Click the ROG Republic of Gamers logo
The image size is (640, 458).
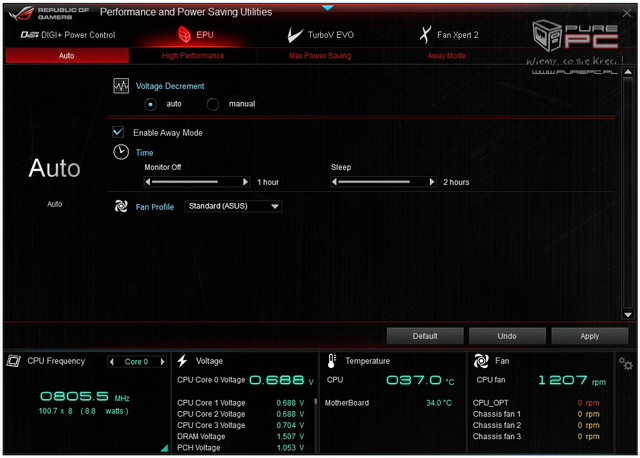click(49, 13)
